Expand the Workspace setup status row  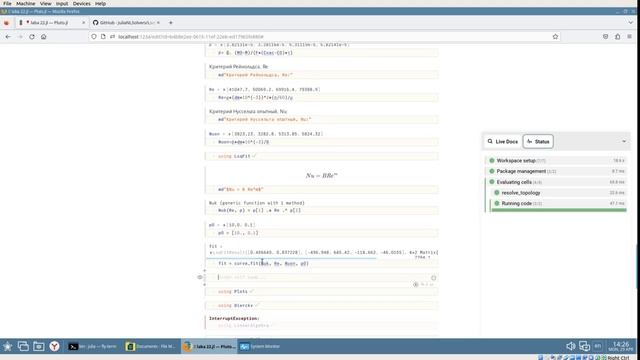coord(558,161)
